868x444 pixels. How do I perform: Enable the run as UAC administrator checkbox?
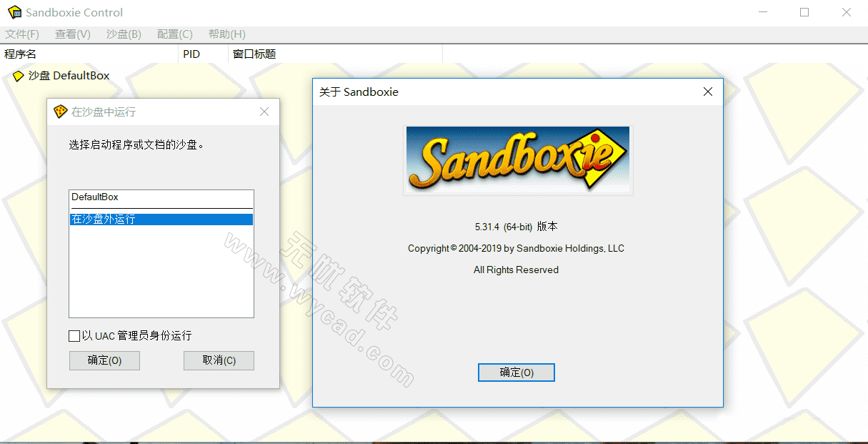(74, 336)
